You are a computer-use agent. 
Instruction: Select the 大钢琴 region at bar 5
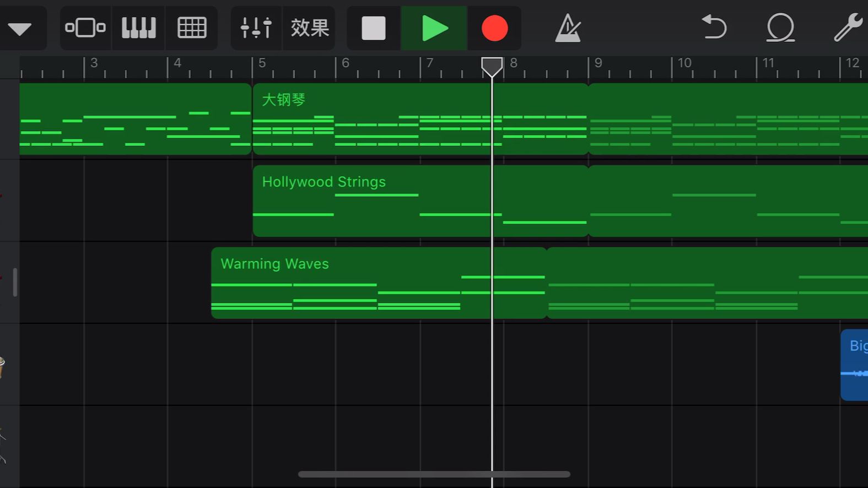click(420, 119)
